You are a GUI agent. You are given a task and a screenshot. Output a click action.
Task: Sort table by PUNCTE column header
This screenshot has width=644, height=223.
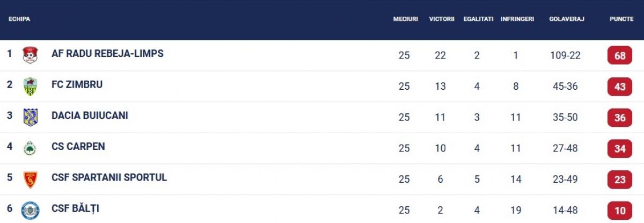621,19
